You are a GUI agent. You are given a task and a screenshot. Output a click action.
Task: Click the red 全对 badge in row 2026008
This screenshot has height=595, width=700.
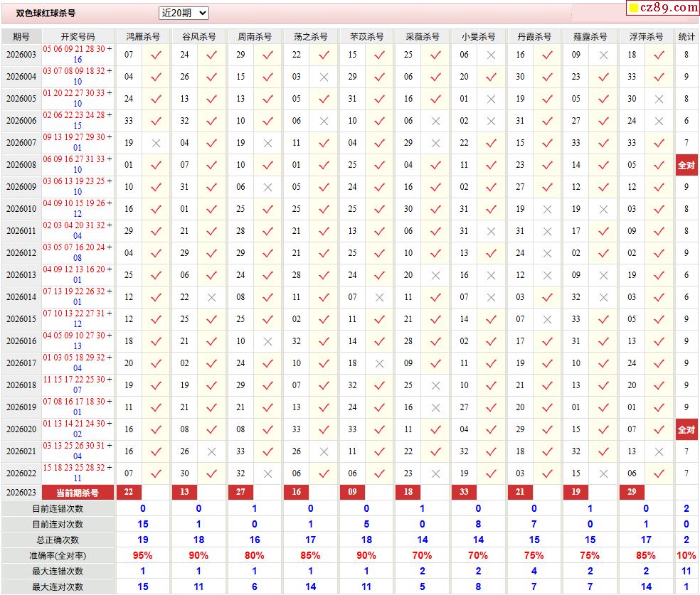coord(686,165)
